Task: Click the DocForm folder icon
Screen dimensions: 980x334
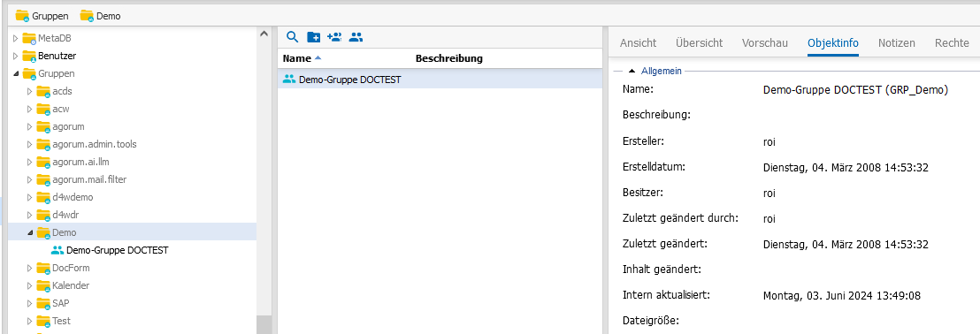Action: (x=43, y=268)
